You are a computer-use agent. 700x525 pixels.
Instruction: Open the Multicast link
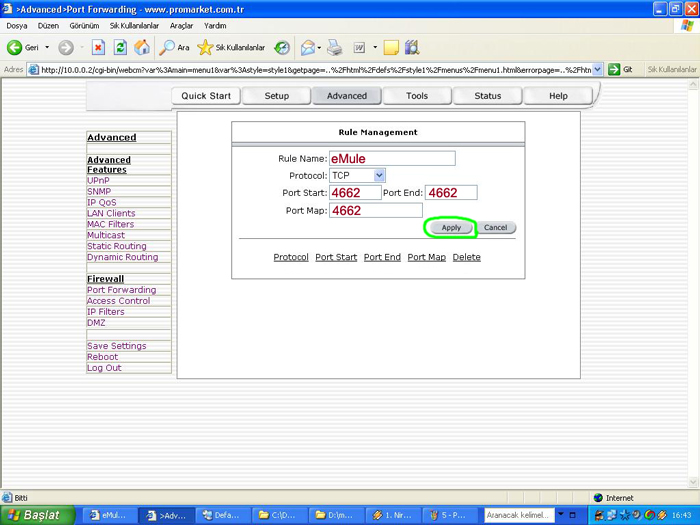pyautogui.click(x=106, y=235)
